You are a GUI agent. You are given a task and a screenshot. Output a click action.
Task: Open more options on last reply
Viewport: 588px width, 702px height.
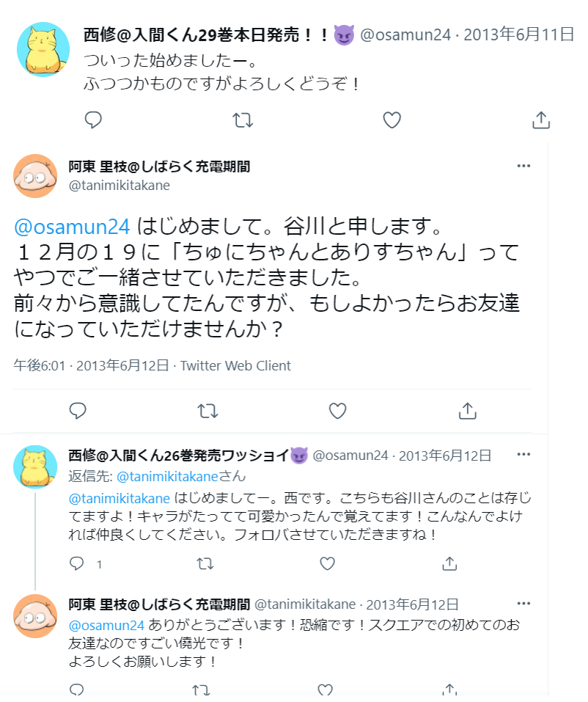click(523, 604)
